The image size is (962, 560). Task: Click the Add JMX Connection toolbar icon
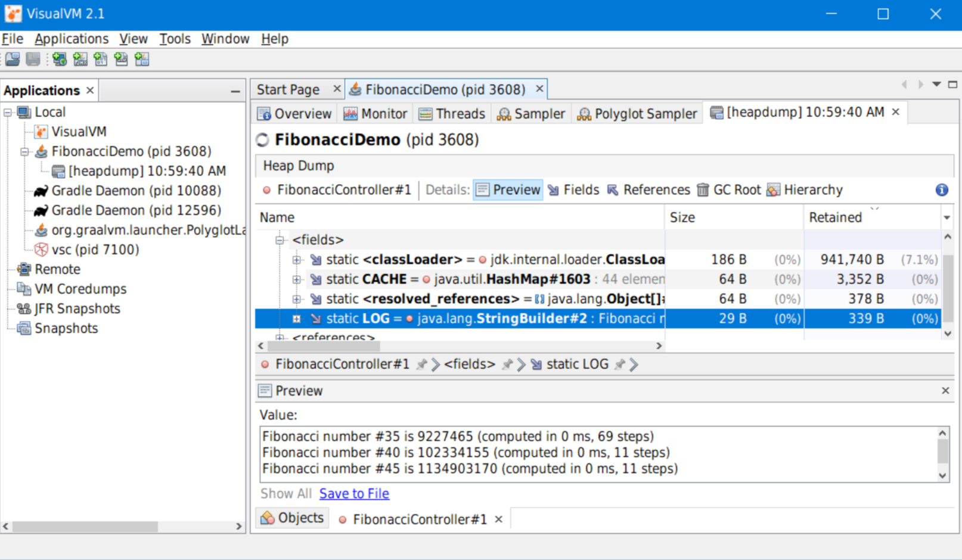[80, 59]
